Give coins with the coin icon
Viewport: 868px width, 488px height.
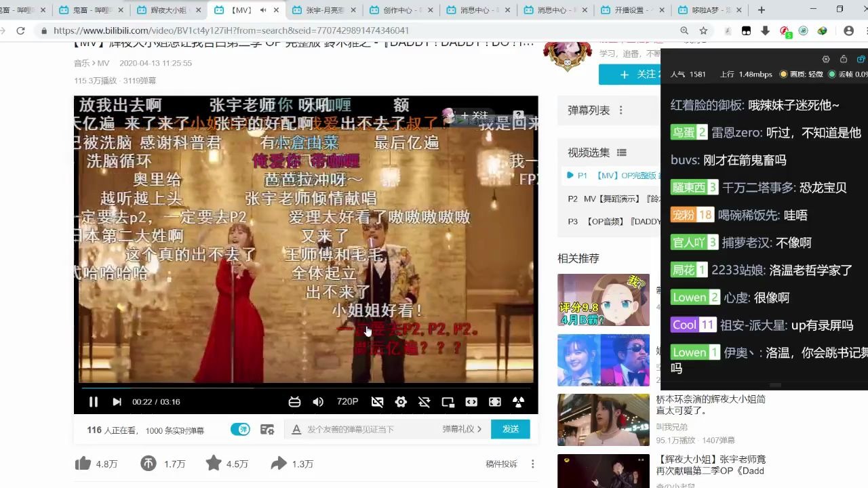tap(149, 464)
